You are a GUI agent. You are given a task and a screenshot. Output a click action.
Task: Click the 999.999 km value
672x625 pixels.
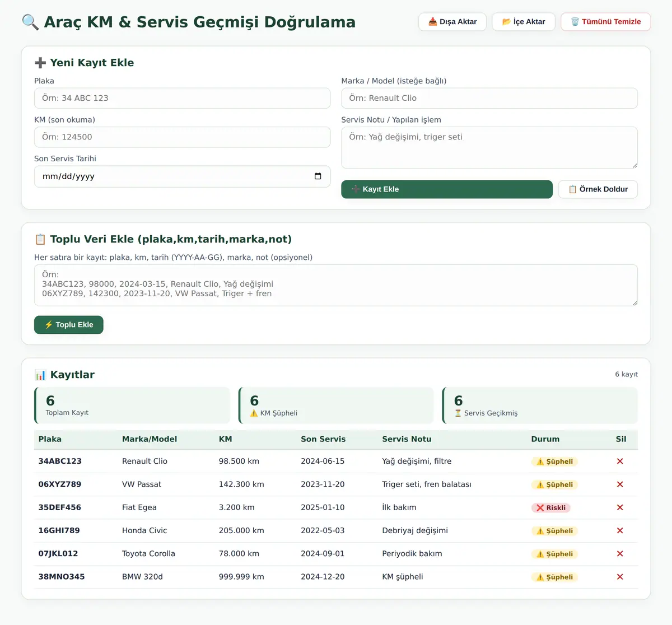[x=241, y=577]
